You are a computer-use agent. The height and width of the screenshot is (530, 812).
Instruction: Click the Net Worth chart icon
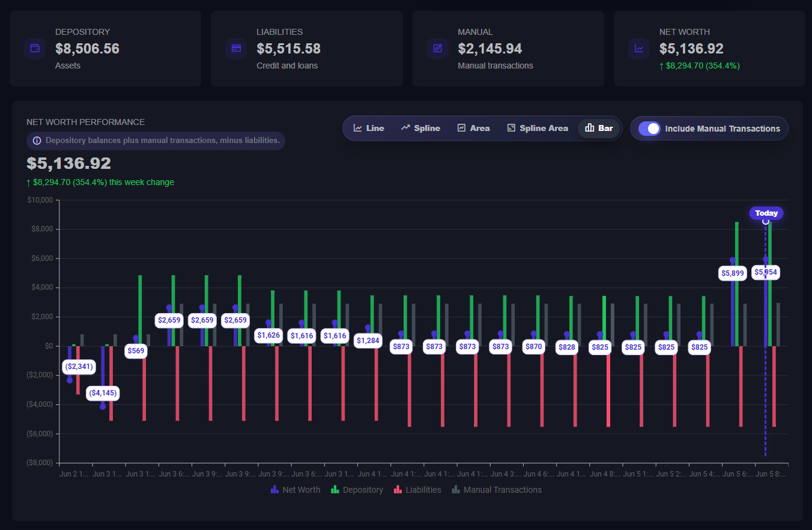(x=639, y=49)
